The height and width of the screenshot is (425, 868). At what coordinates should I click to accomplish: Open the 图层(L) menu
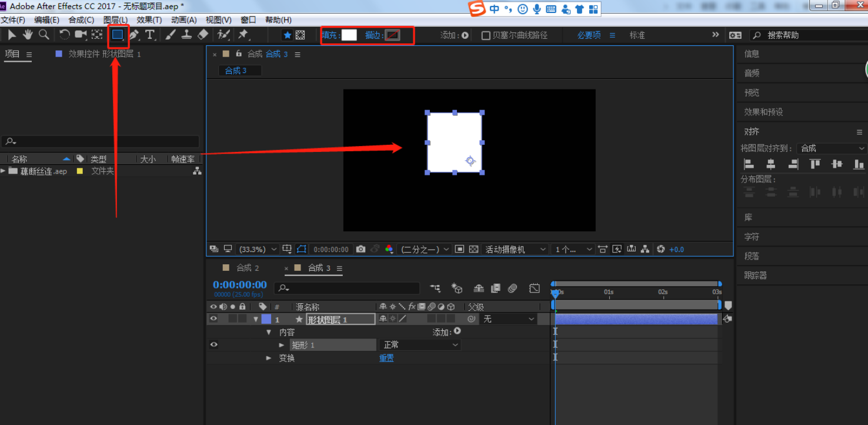pos(115,20)
